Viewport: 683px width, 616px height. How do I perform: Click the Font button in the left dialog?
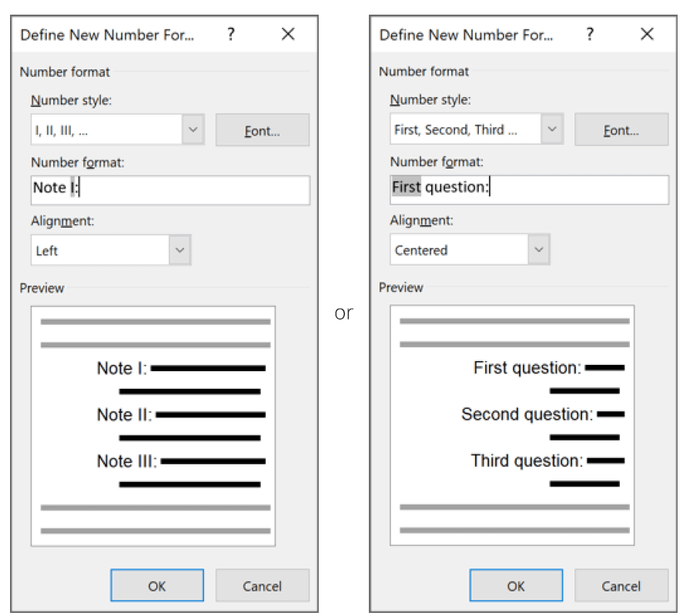263,130
